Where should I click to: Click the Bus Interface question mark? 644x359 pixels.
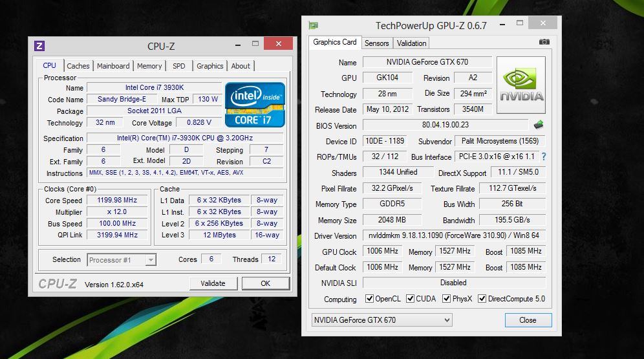click(544, 157)
